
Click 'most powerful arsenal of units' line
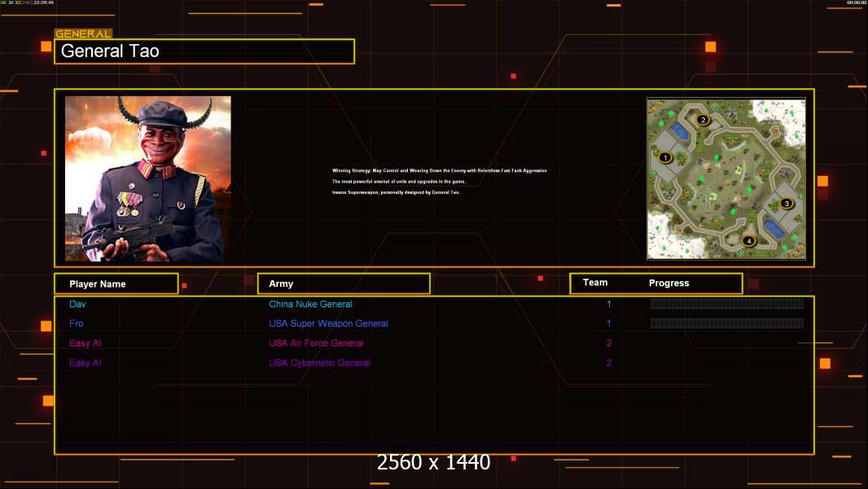[398, 181]
